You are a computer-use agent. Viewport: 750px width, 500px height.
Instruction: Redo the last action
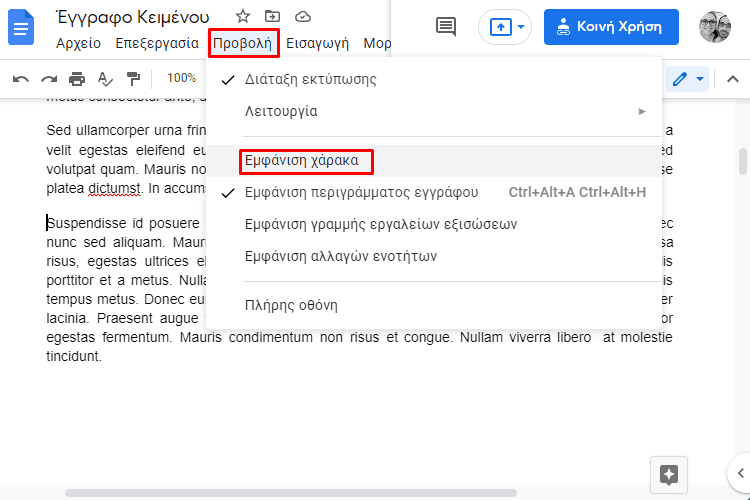pyautogui.click(x=49, y=79)
